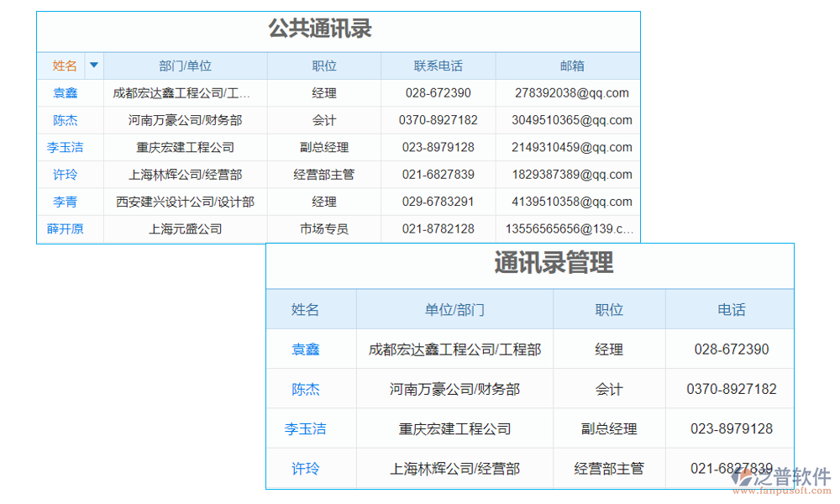Click phone number 028-672390 in 通讯录管理
This screenshot has width=840, height=504.
point(730,349)
